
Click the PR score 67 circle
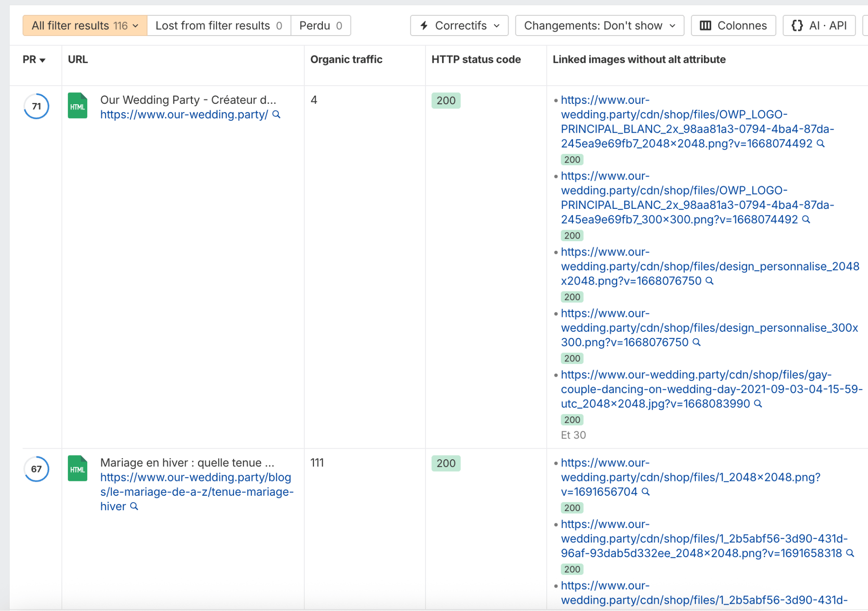point(36,469)
